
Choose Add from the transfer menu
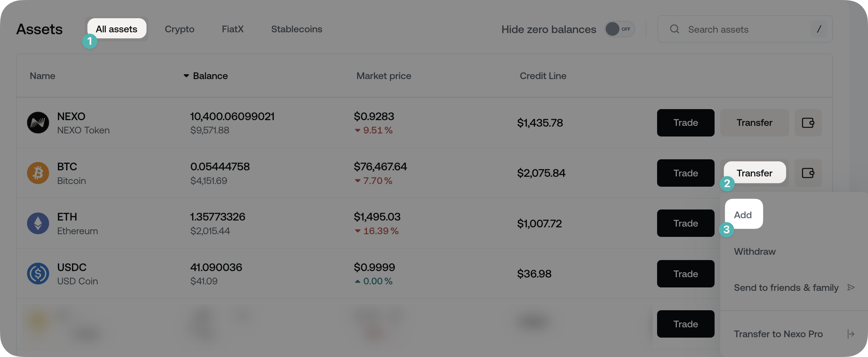tap(743, 214)
